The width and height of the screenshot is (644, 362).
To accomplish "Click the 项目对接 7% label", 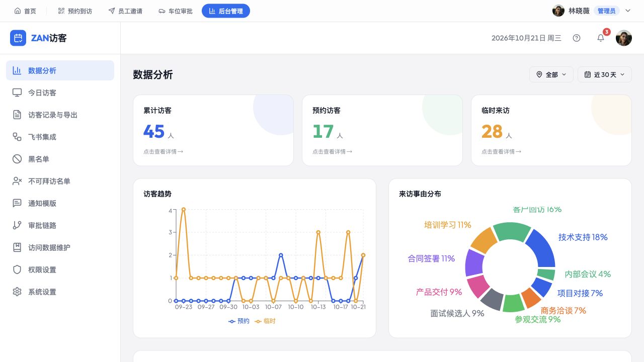I will [x=580, y=293].
